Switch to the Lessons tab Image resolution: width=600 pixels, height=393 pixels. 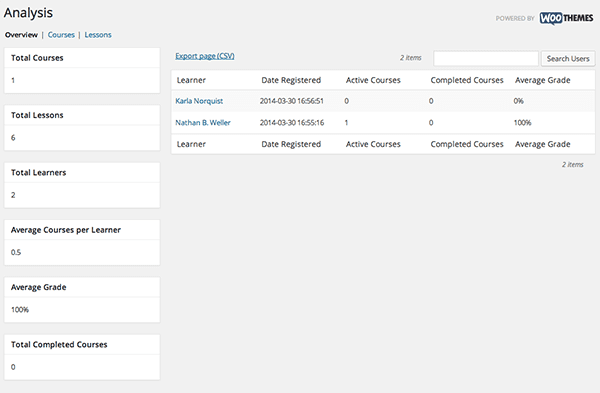(x=98, y=35)
